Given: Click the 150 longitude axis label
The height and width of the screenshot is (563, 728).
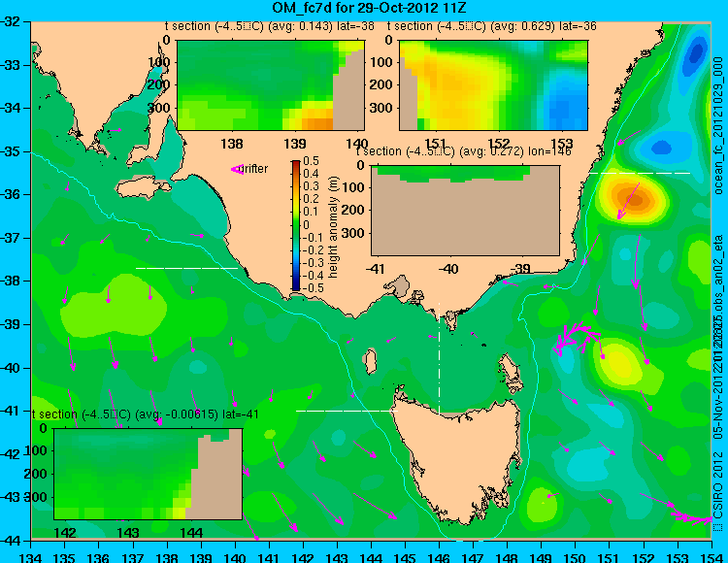Looking at the screenshot, I should [576, 556].
